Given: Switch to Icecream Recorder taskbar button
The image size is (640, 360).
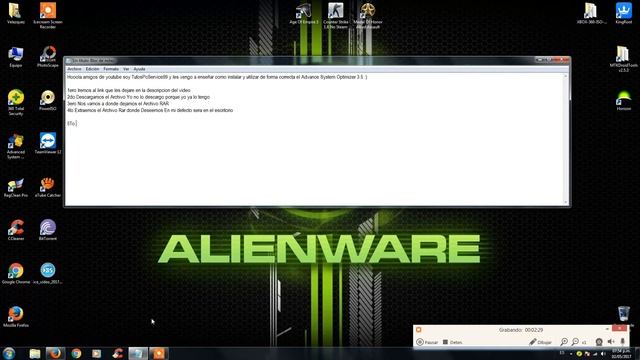Looking at the screenshot, I should pyautogui.click(x=158, y=353).
